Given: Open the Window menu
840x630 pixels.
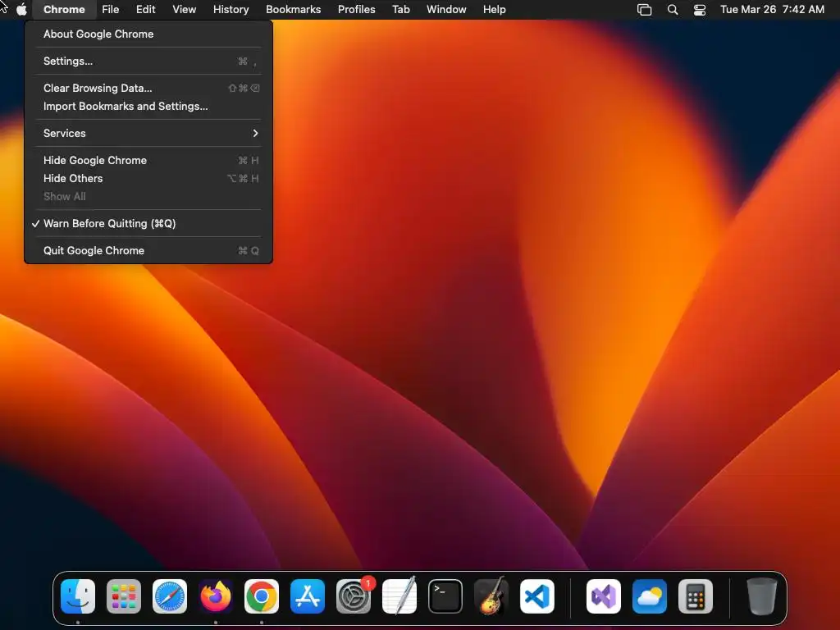Looking at the screenshot, I should pyautogui.click(x=446, y=10).
